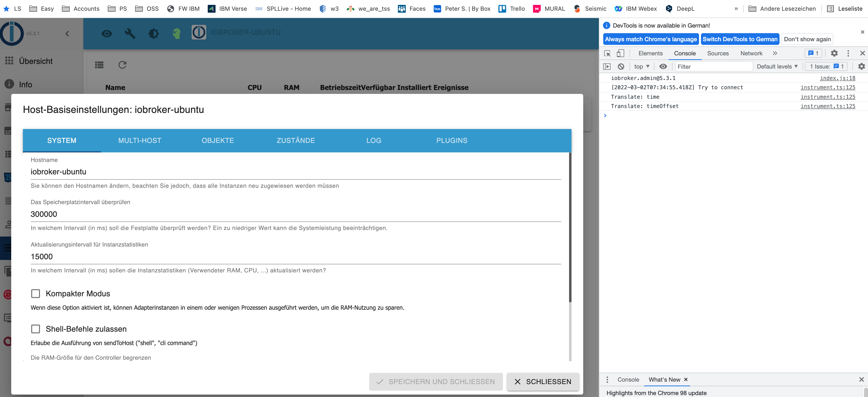Open the Andere Lesezeichen folder
This screenshot has width=868, height=397.
(782, 9)
